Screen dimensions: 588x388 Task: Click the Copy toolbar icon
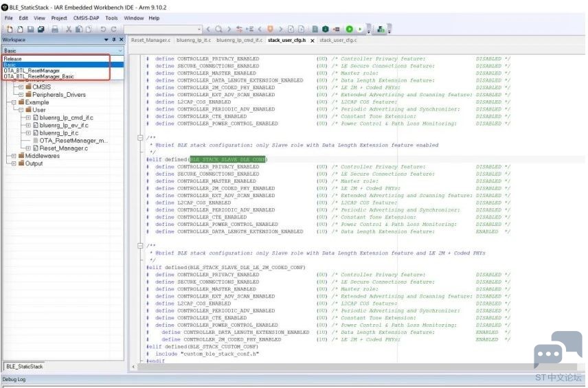coord(79,30)
